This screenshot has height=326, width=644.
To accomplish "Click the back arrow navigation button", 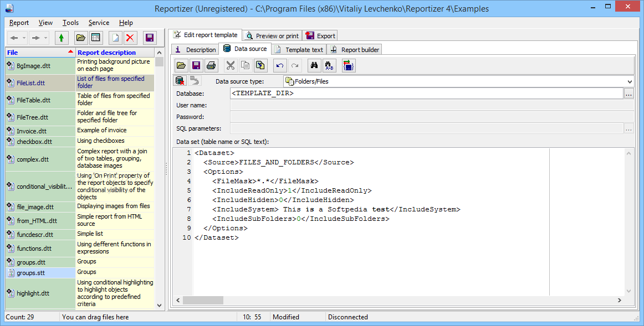I will click(x=14, y=38).
